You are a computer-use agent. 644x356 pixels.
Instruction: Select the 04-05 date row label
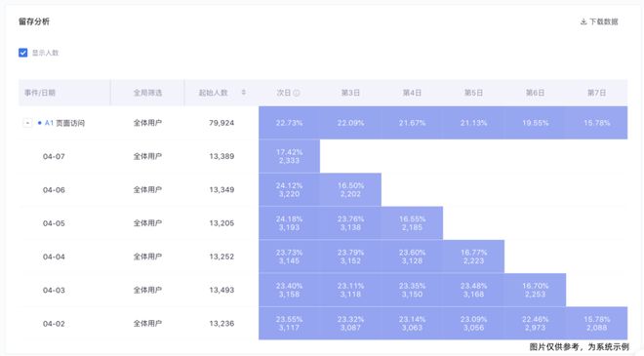point(54,223)
